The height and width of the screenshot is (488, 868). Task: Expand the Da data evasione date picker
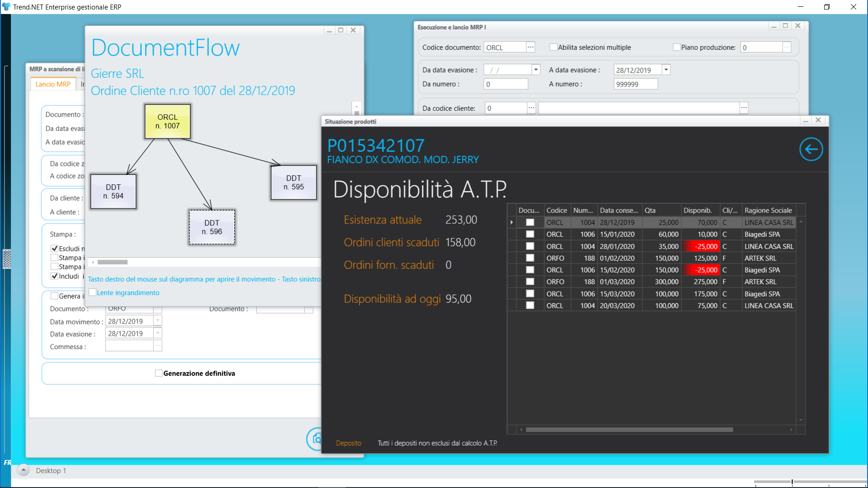536,70
